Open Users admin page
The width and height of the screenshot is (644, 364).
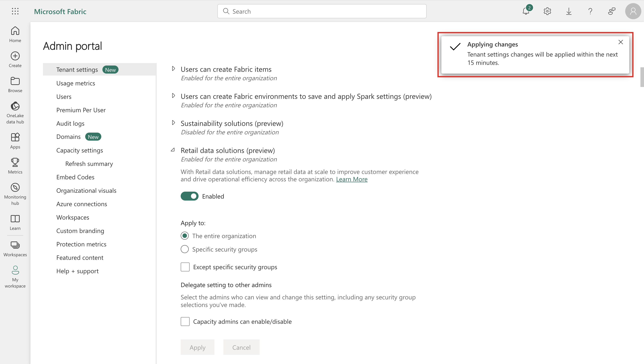click(64, 97)
